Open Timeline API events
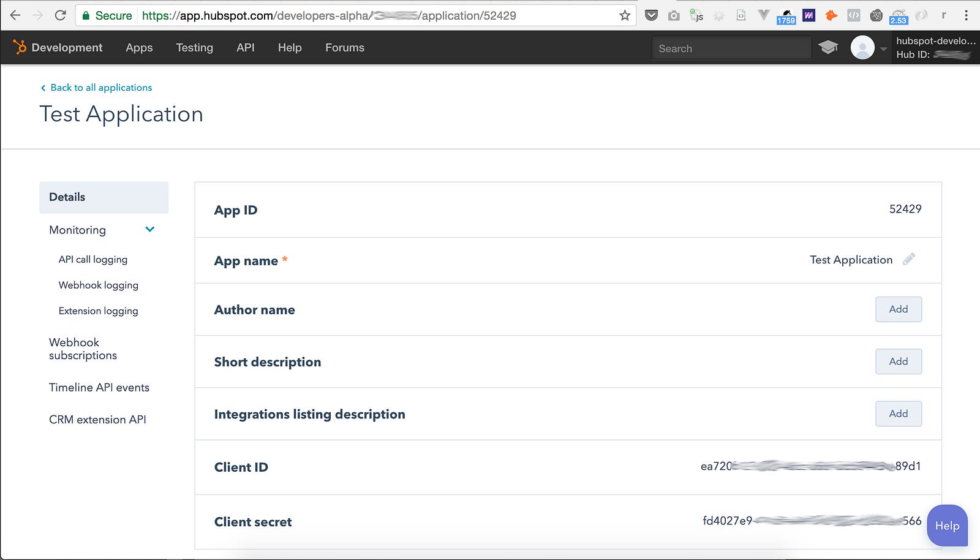980x560 pixels. point(99,387)
